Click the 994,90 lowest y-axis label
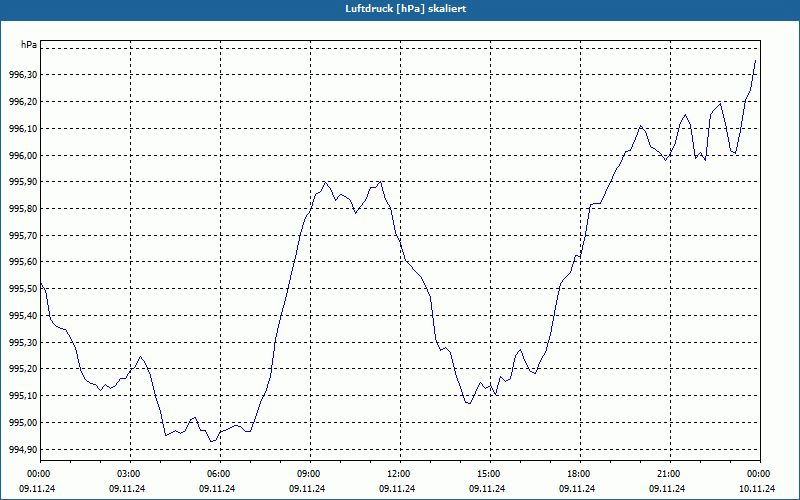 click(x=23, y=449)
